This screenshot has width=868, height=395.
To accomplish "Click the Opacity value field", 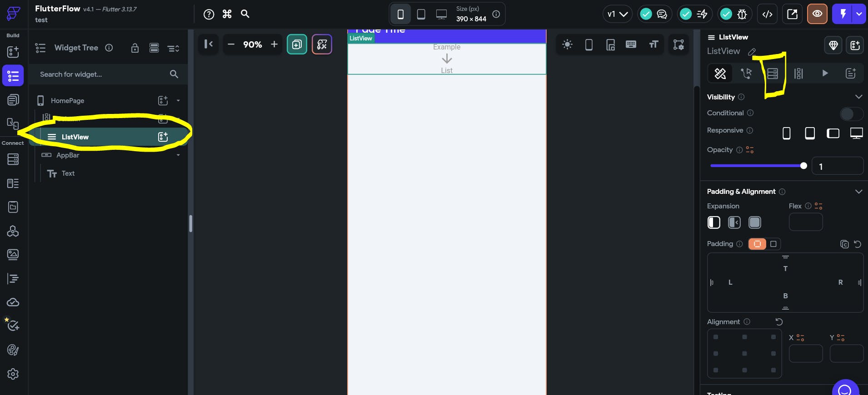I will click(838, 166).
